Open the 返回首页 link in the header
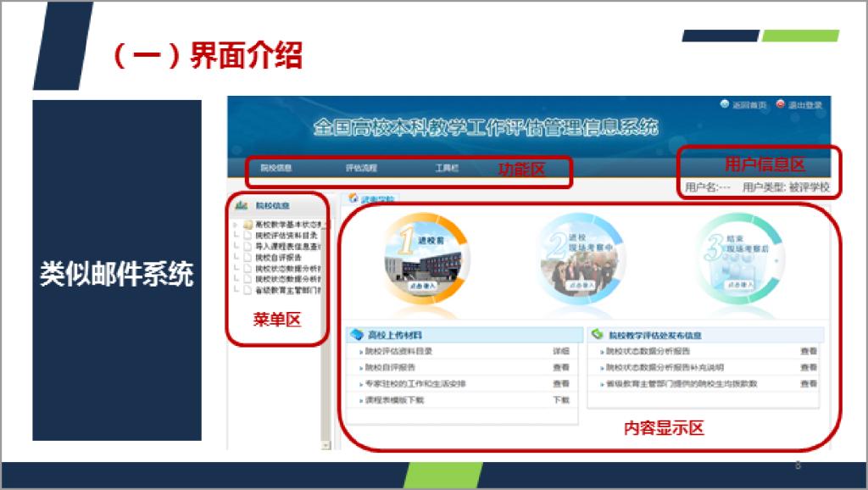This screenshot has height=490, width=868. point(749,104)
